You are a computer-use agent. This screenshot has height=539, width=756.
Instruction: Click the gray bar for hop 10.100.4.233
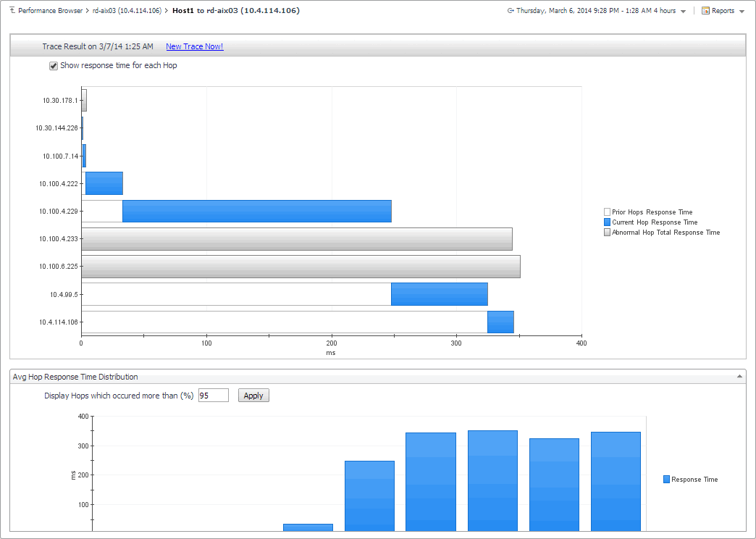pyautogui.click(x=297, y=239)
